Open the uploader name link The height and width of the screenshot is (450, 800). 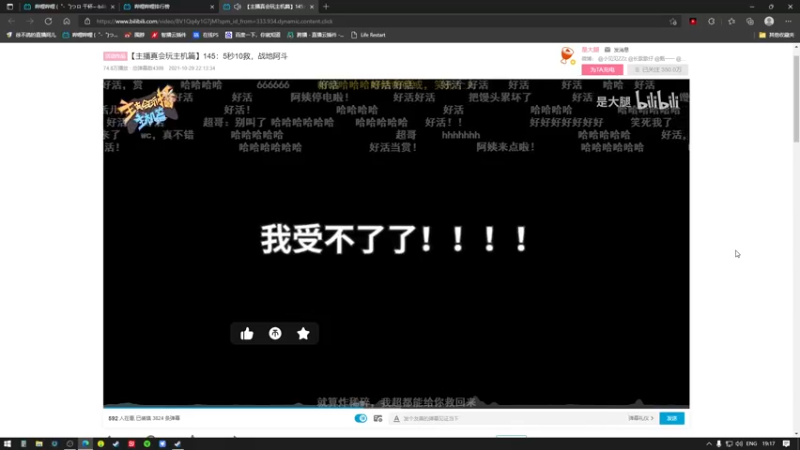tap(590, 49)
